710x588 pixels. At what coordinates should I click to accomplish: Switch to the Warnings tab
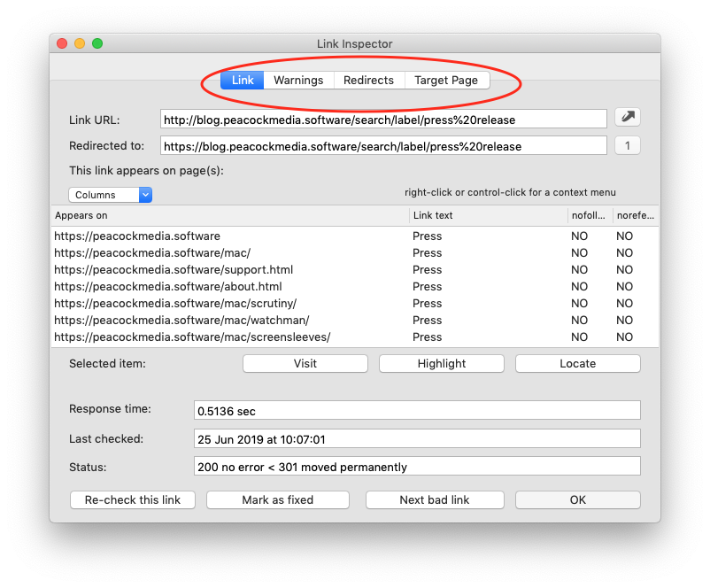298,81
